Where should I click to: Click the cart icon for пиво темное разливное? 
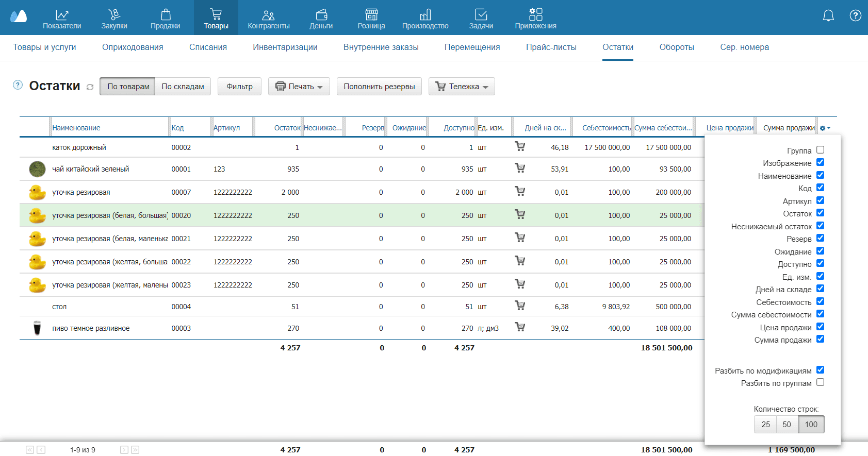(520, 327)
